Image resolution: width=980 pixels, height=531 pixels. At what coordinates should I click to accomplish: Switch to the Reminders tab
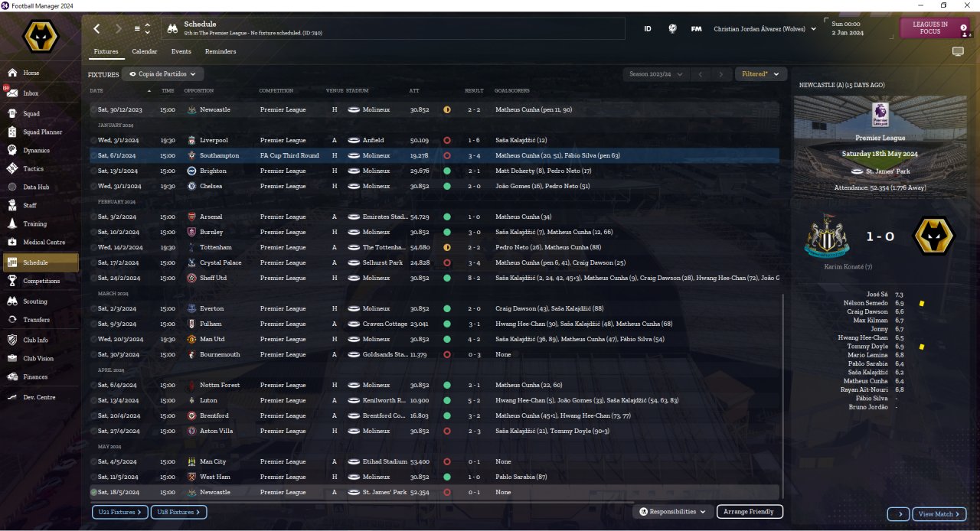[220, 51]
